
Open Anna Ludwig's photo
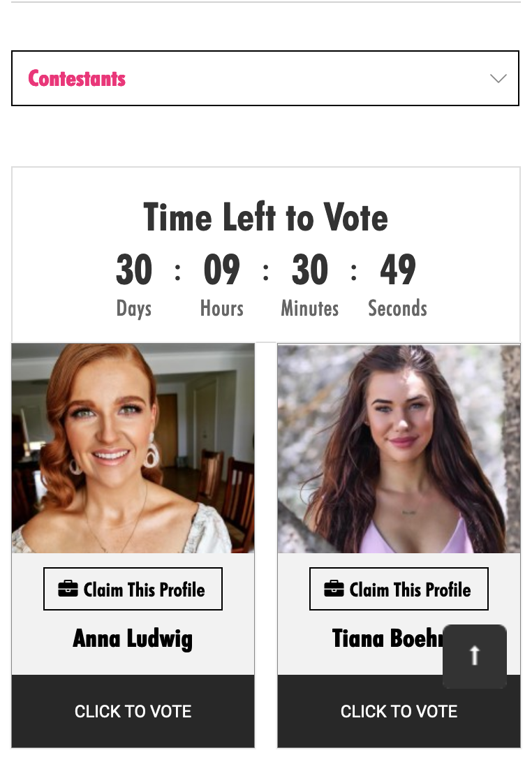(x=133, y=448)
